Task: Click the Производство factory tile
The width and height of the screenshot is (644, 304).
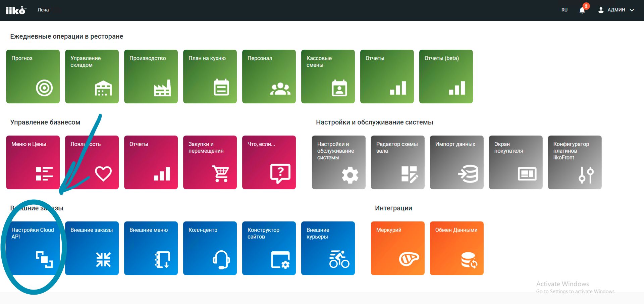Action: click(x=151, y=77)
